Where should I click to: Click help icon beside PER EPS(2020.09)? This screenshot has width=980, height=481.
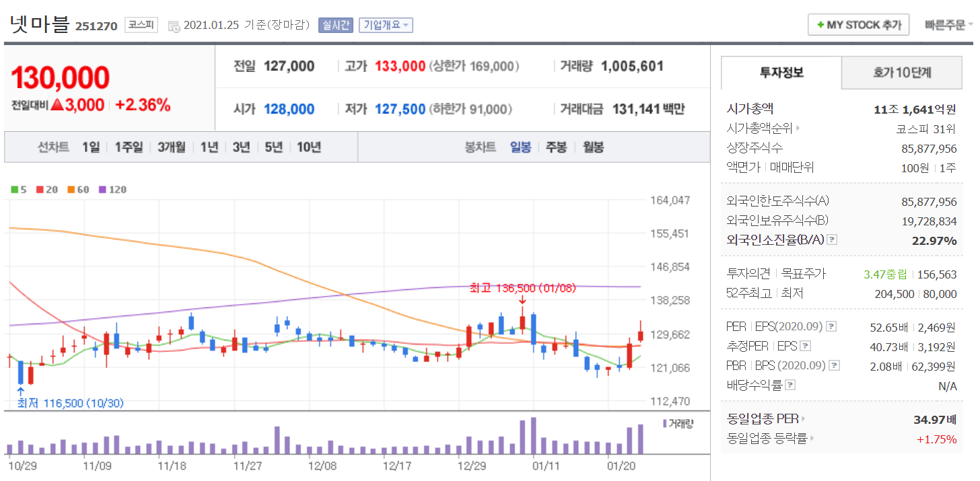coord(831,327)
